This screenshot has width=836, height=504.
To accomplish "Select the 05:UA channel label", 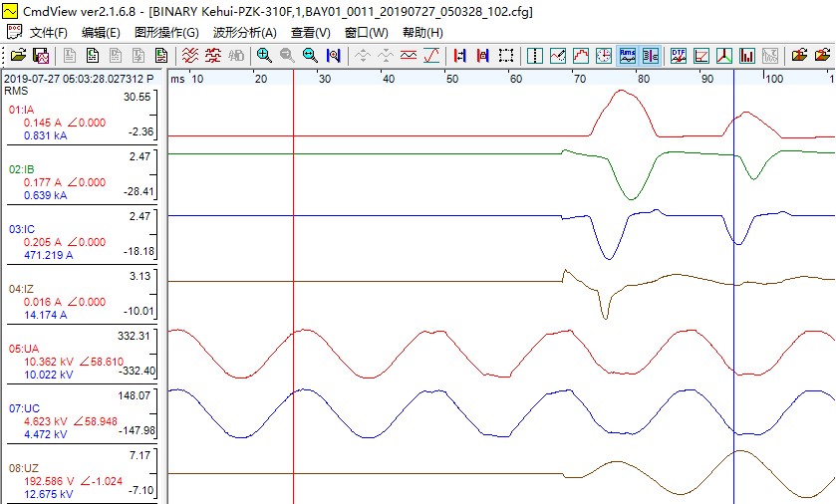I will click(x=22, y=349).
